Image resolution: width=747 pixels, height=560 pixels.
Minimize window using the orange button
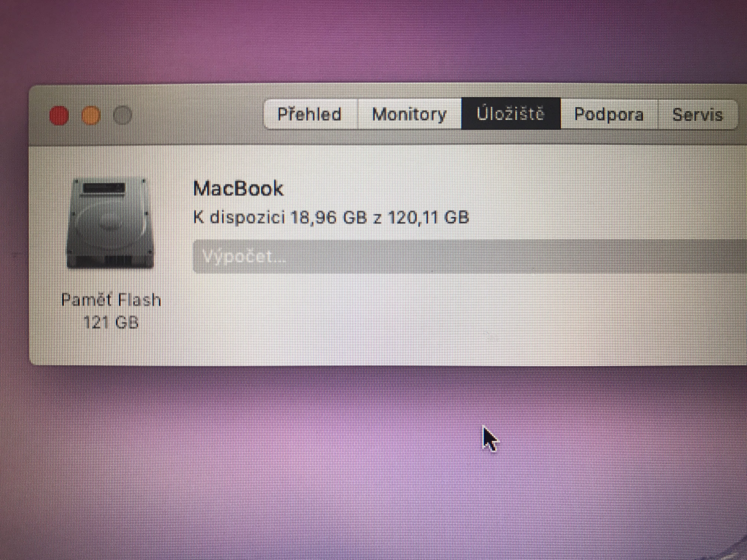click(x=91, y=115)
